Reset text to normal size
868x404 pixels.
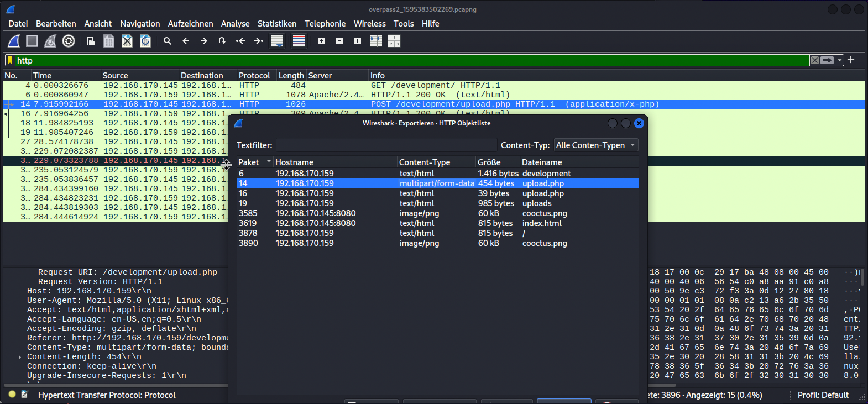(357, 41)
